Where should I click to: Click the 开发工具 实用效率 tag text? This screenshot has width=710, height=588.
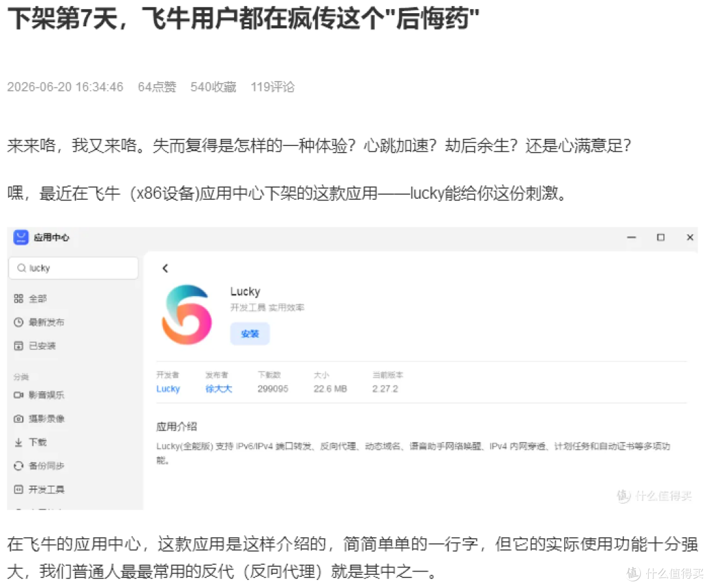pos(267,308)
